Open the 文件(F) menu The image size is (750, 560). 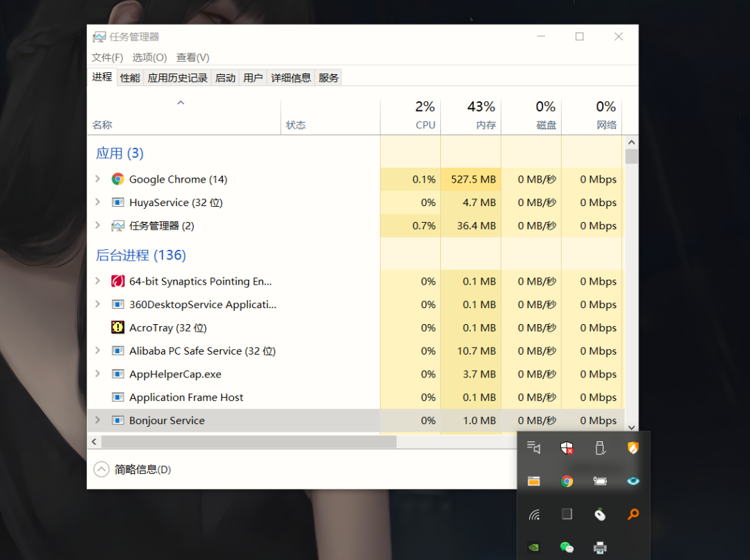(x=107, y=58)
